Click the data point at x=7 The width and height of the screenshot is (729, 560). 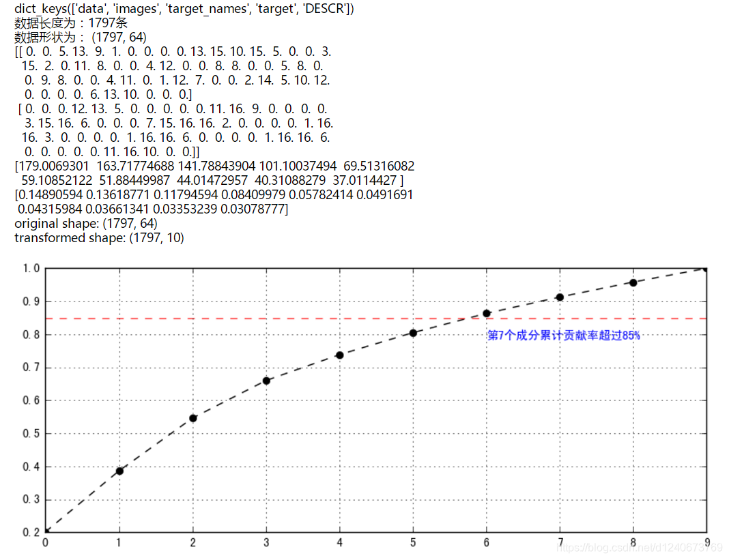(560, 296)
